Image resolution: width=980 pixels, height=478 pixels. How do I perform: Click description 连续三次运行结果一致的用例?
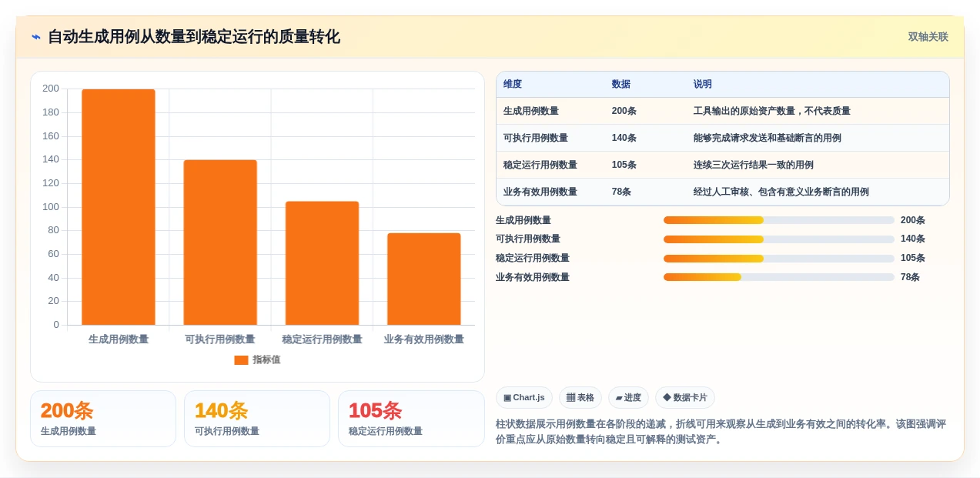pyautogui.click(x=754, y=165)
